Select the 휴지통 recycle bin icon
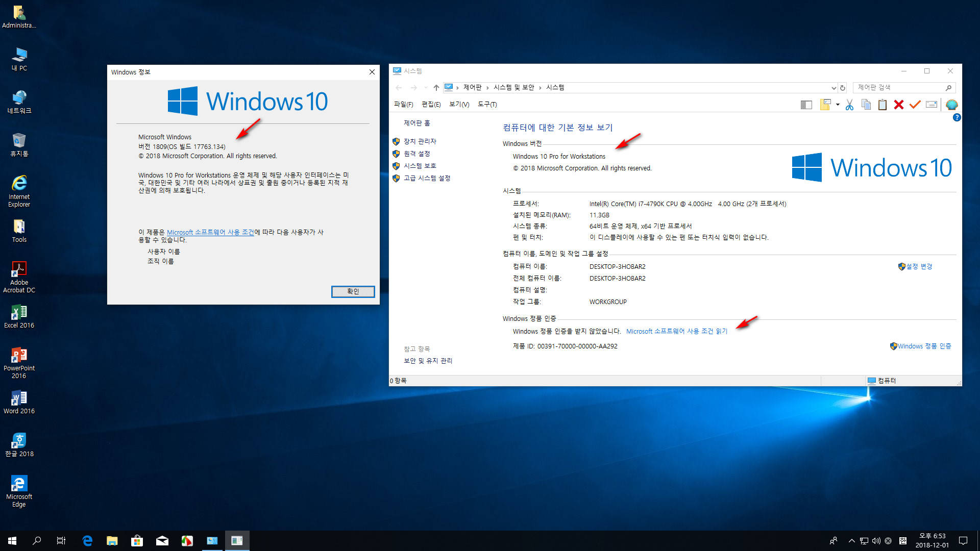Viewport: 980px width, 551px height. coord(19,145)
